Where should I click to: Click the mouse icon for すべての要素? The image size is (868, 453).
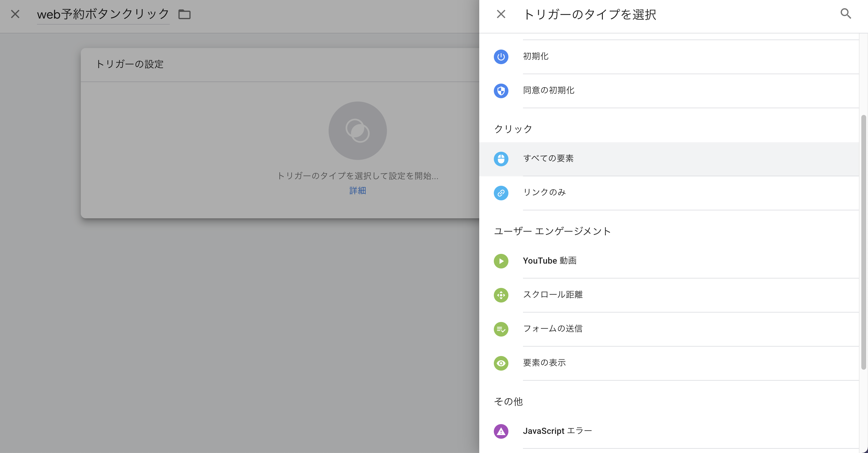coord(501,159)
